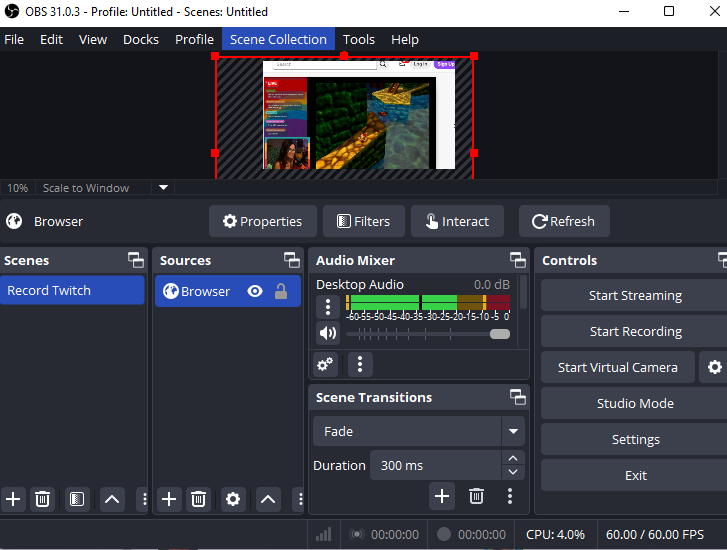
Task: Select the Browser source row
Action: click(x=228, y=291)
